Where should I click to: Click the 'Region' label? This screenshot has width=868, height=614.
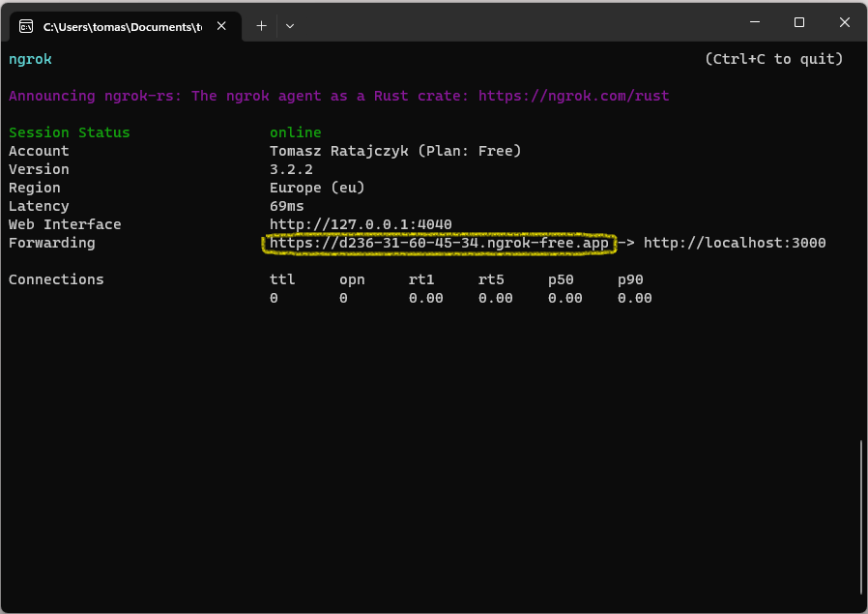(x=35, y=188)
